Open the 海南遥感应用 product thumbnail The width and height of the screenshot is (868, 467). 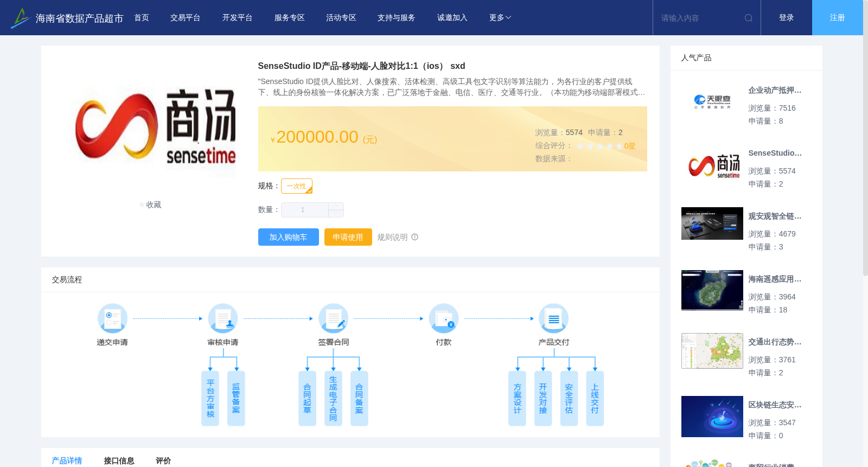[x=712, y=290]
